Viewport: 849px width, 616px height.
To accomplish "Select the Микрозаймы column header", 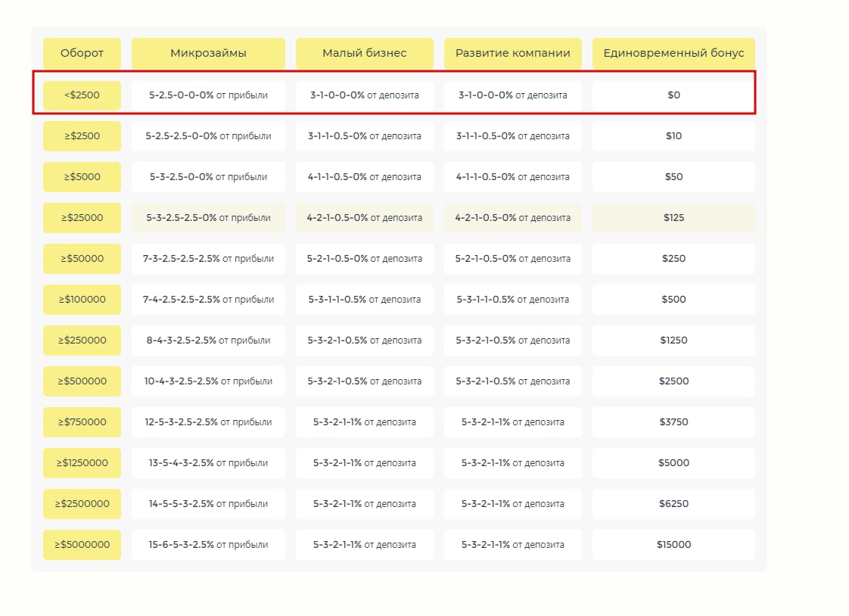I will tap(208, 54).
